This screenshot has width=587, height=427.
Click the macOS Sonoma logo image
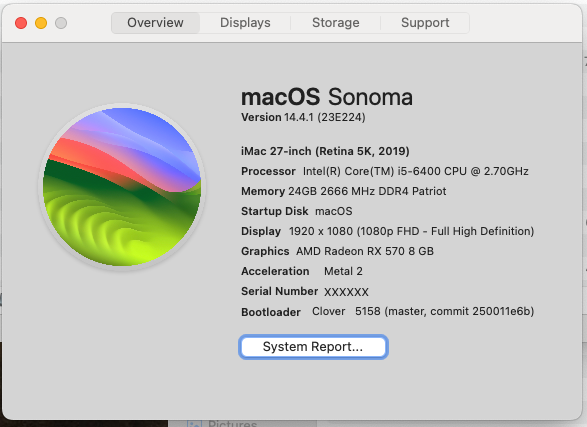(122, 187)
